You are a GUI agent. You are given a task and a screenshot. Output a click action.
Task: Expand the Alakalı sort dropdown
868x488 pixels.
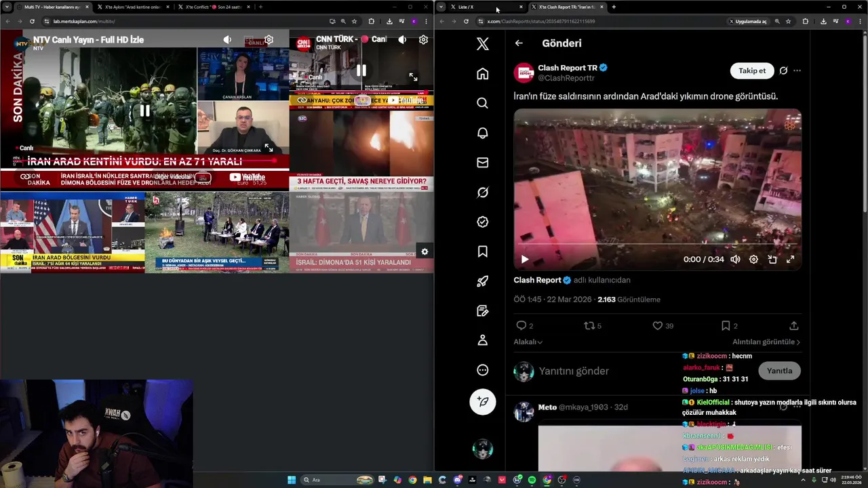pos(528,342)
